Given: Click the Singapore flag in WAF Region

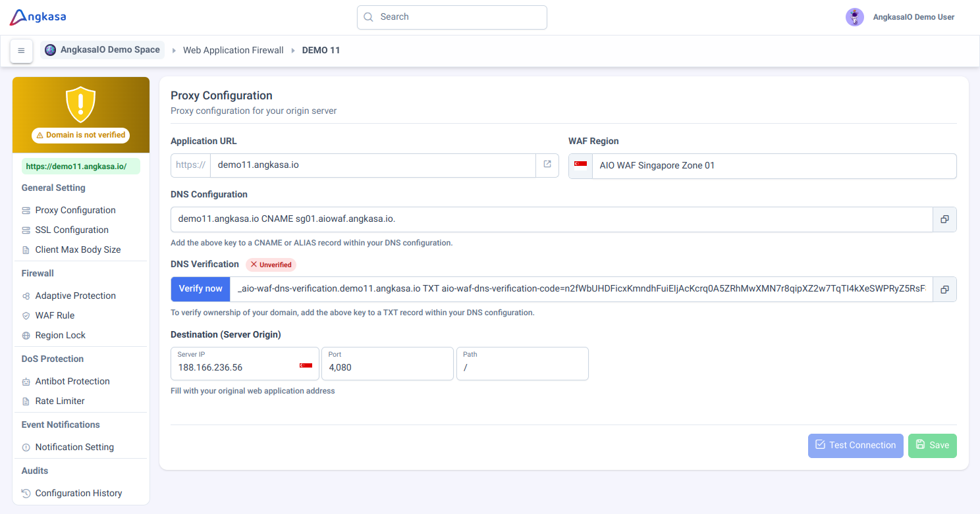Looking at the screenshot, I should [x=580, y=165].
